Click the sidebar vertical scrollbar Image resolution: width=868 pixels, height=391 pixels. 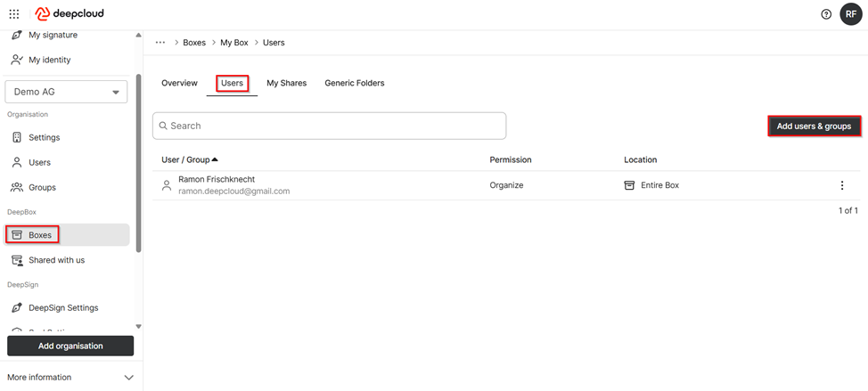point(138,160)
